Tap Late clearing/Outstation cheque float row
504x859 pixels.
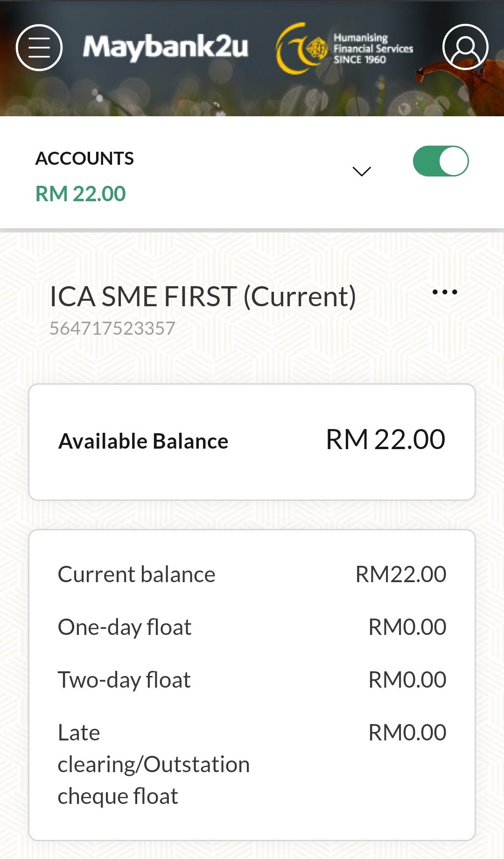click(252, 764)
